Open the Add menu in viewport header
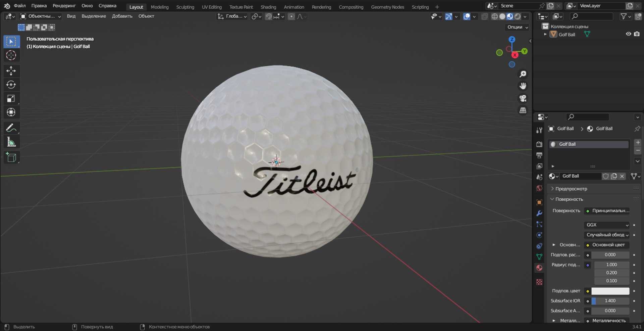The width and height of the screenshot is (644, 331). [x=122, y=16]
